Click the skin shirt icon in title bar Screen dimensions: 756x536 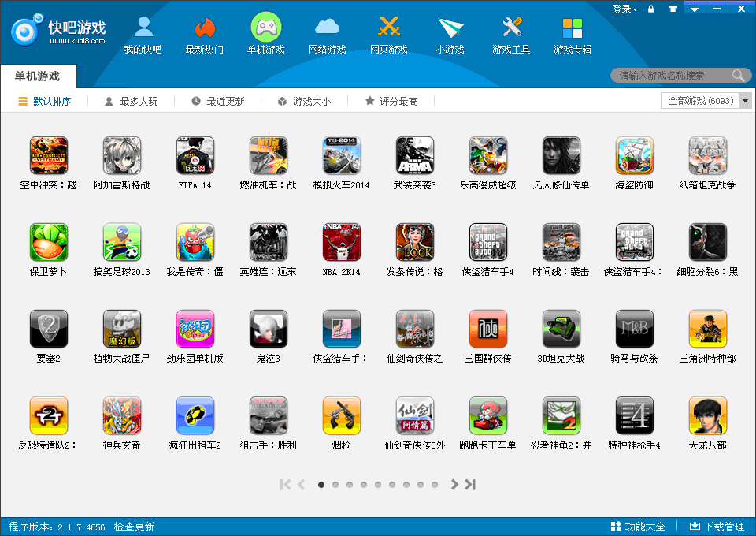pyautogui.click(x=672, y=9)
